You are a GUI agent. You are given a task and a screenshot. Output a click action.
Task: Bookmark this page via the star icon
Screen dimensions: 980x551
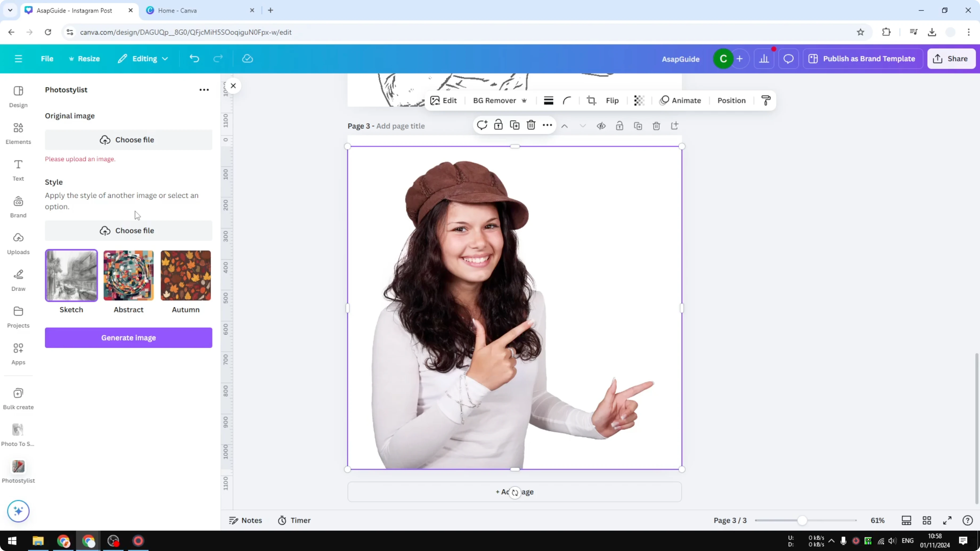pyautogui.click(x=861, y=32)
